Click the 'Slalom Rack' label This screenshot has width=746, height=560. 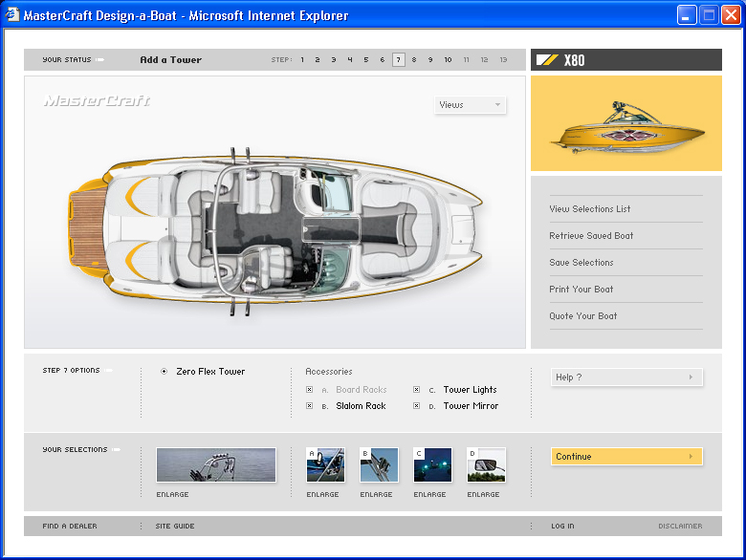click(361, 405)
